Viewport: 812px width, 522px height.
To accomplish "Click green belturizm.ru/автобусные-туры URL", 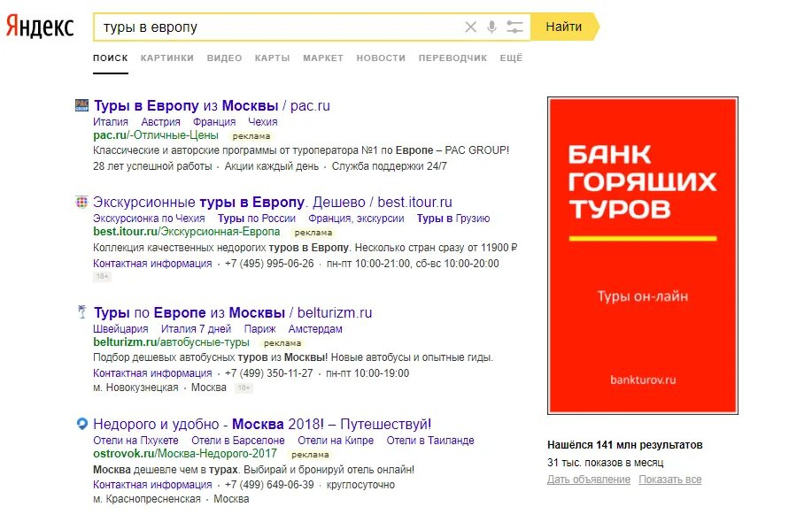I will point(172,342).
